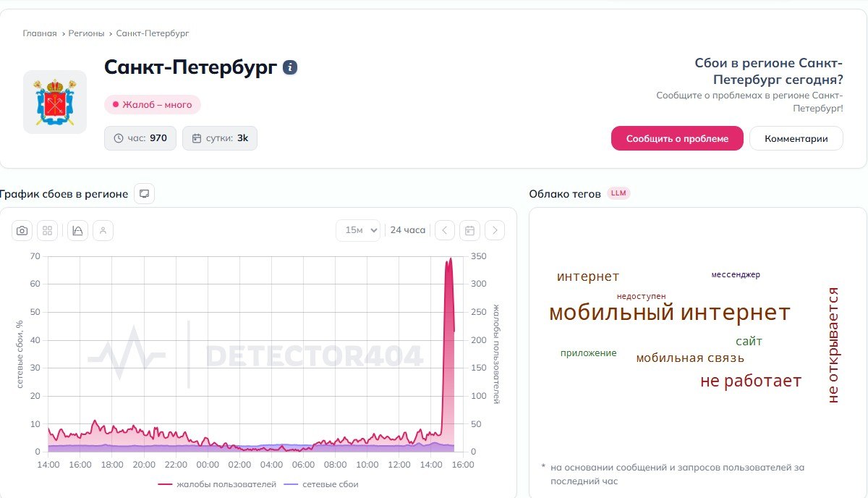Toggle жалобы пользователей series in legend
This screenshot has width=868, height=498.
pyautogui.click(x=217, y=484)
